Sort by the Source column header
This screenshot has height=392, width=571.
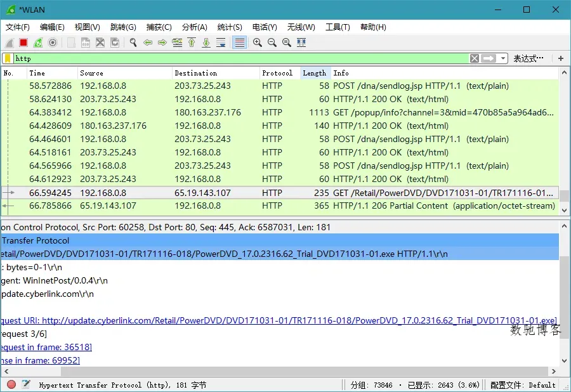124,73
